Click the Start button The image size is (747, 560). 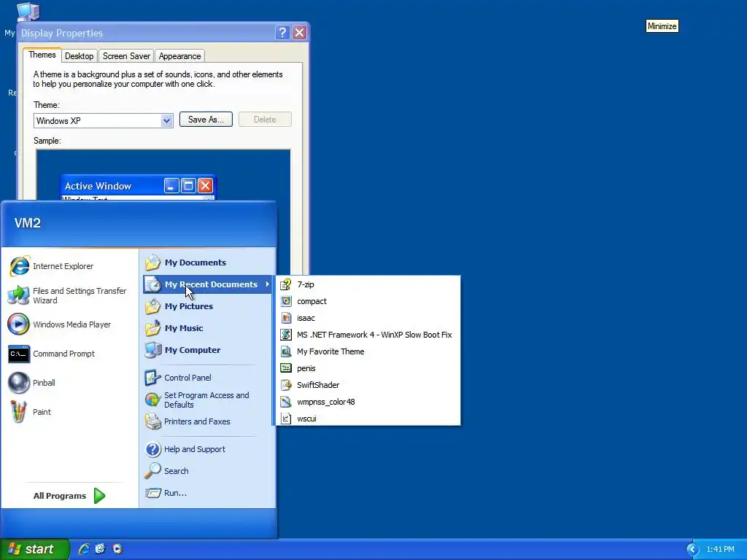coord(34,549)
